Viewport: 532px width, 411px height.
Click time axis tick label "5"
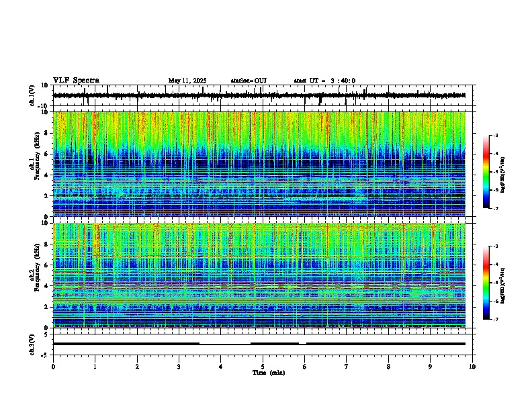click(263, 367)
